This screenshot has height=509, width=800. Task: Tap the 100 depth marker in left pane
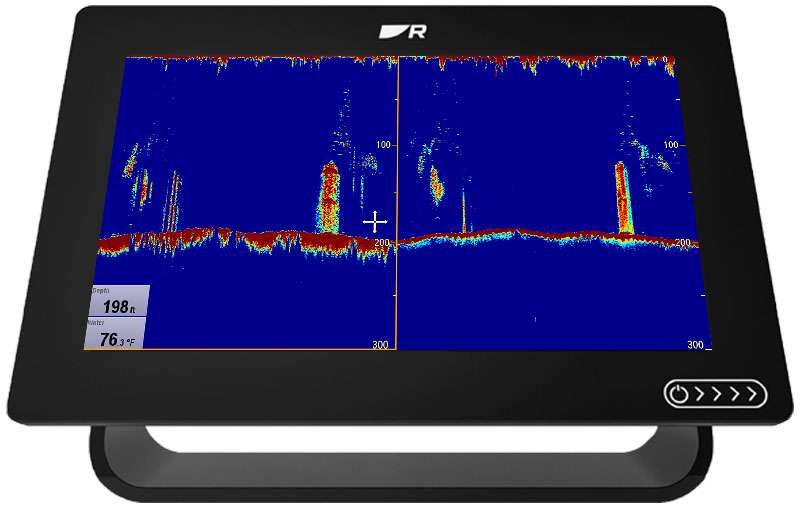[383, 146]
